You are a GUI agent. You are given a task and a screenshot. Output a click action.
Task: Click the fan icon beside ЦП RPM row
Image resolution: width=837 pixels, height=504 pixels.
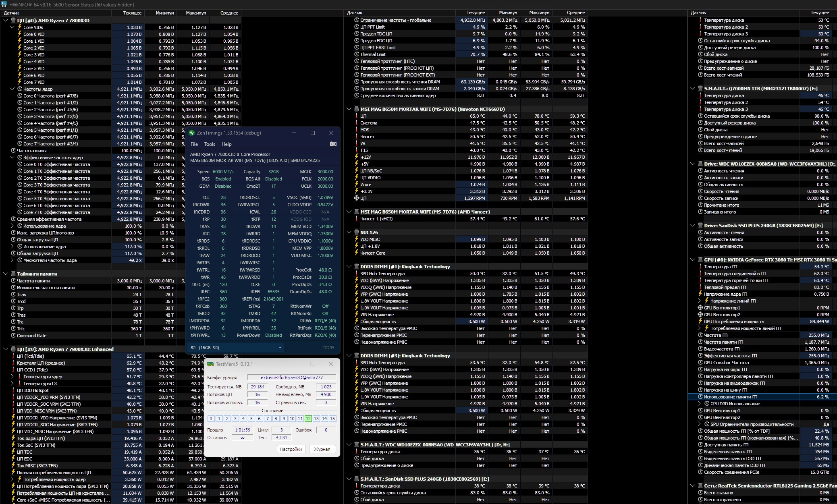point(356,198)
